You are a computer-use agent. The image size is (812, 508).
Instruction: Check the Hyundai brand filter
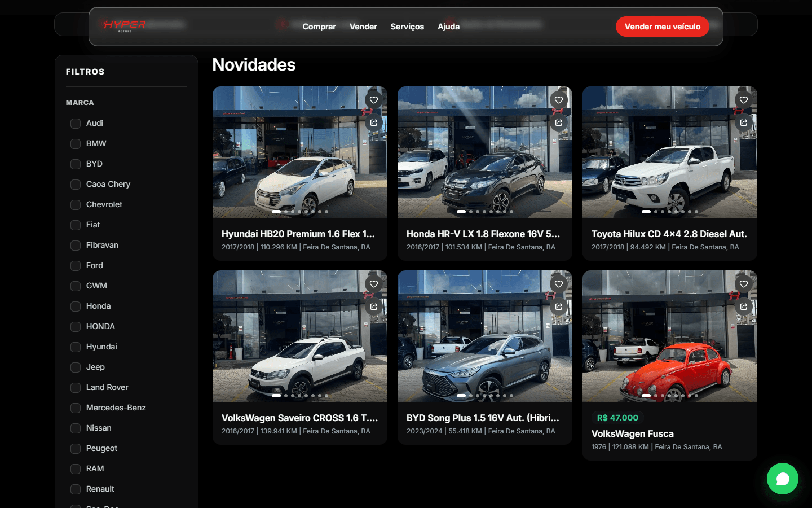[76, 347]
